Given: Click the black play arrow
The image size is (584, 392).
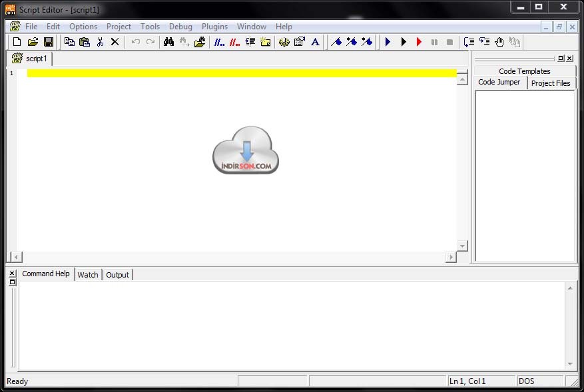Looking at the screenshot, I should click(x=404, y=42).
